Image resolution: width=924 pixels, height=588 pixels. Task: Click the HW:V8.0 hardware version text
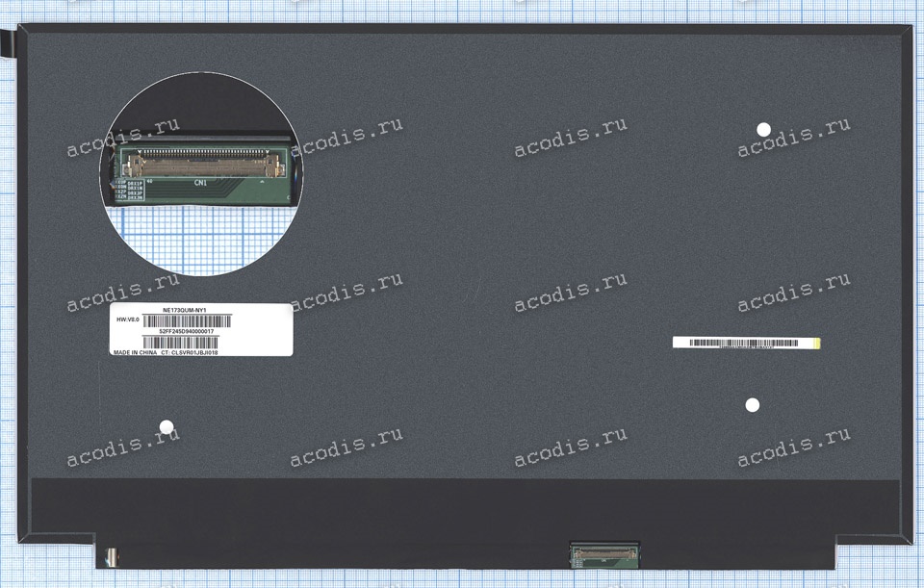tap(128, 320)
